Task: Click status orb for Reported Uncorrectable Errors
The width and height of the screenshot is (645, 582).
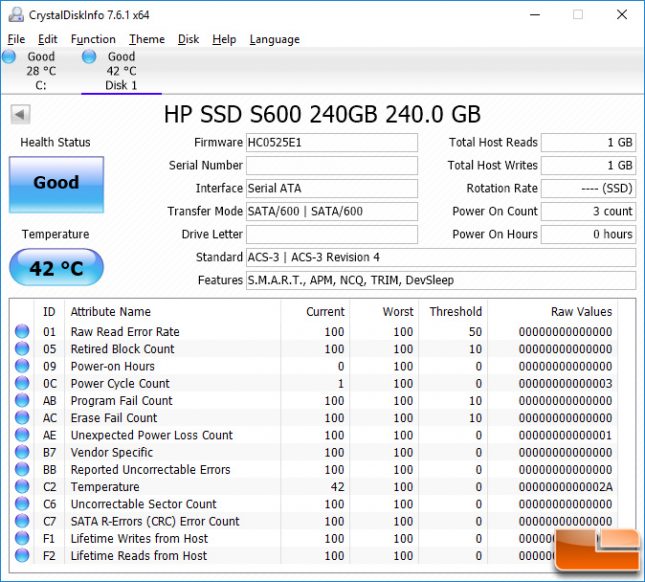Action: (22, 470)
